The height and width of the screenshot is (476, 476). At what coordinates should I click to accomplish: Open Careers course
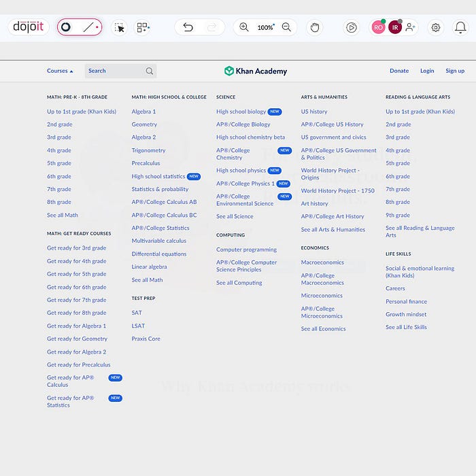pyautogui.click(x=395, y=288)
